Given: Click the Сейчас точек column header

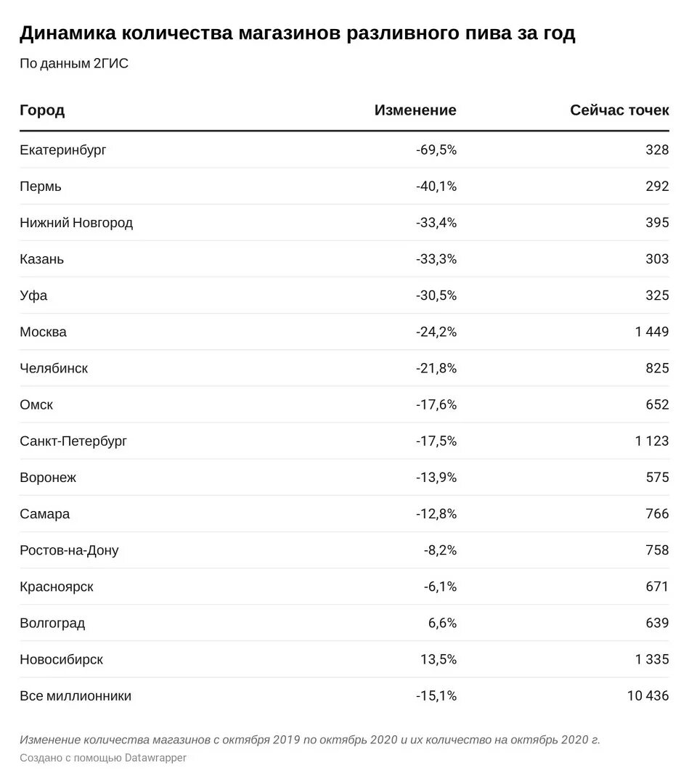Looking at the screenshot, I should [x=619, y=110].
